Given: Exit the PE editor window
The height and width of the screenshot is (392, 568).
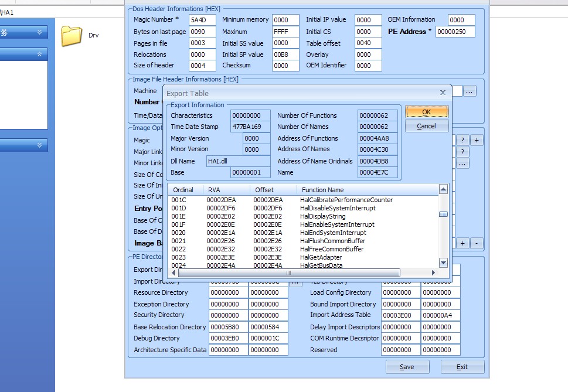Looking at the screenshot, I should 462,367.
